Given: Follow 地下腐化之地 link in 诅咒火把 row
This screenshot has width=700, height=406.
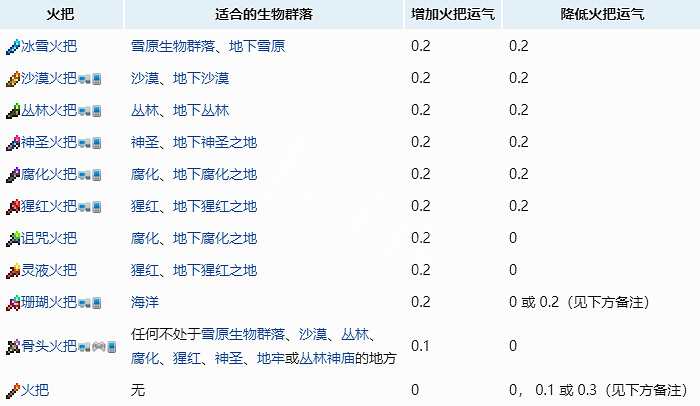Looking at the screenshot, I should click(215, 238).
